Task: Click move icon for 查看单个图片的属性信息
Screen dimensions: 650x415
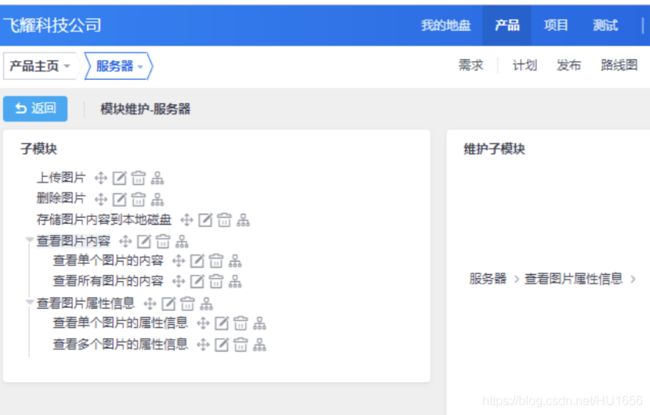Action: [x=203, y=323]
